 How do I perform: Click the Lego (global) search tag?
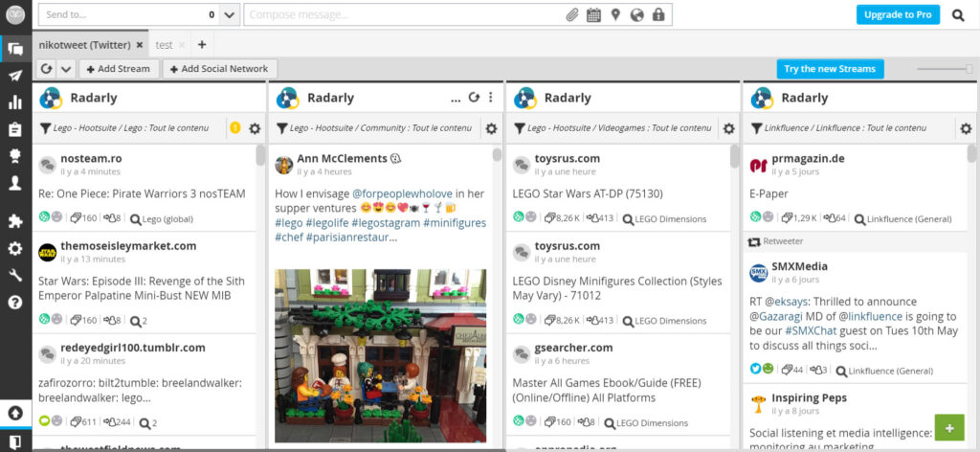tap(162, 218)
